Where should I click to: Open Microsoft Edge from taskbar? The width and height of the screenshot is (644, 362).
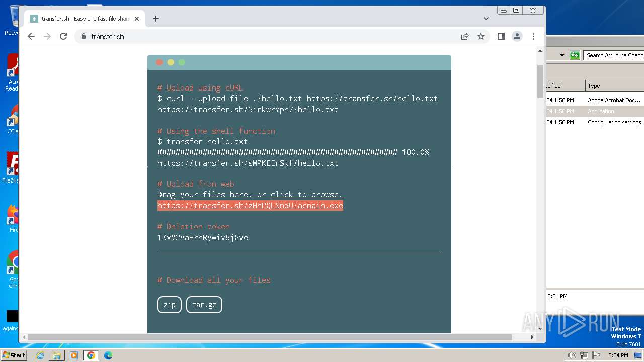coord(108,355)
